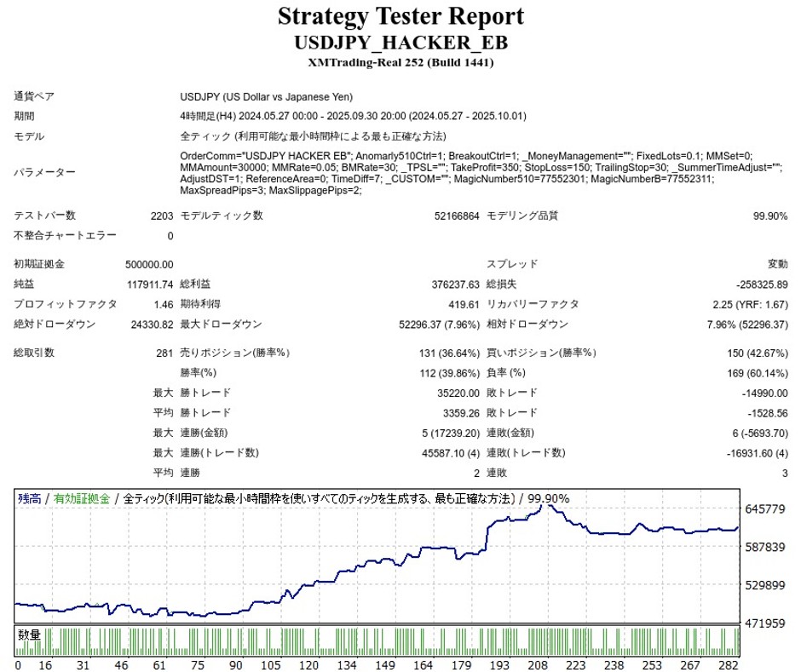
Task: Select the profit factor value 1.46
Action: (164, 305)
